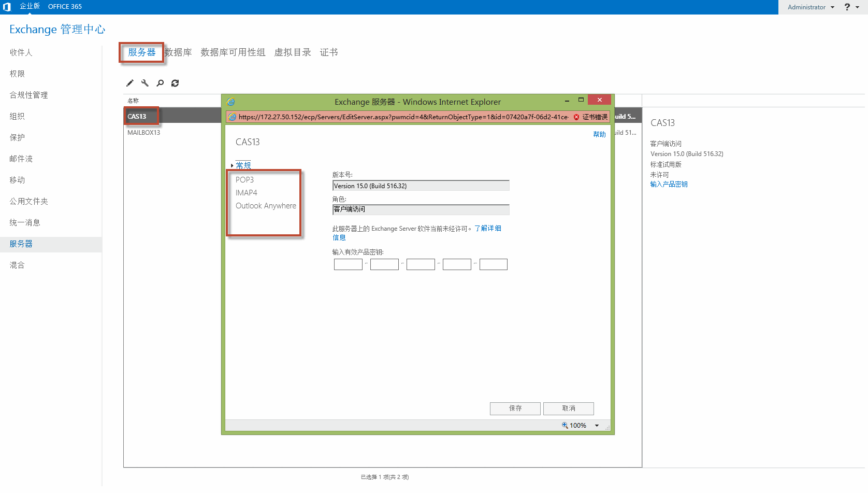868x493 pixels.
Task: Click the Internet Explorer icon in popup title
Action: pyautogui.click(x=231, y=102)
